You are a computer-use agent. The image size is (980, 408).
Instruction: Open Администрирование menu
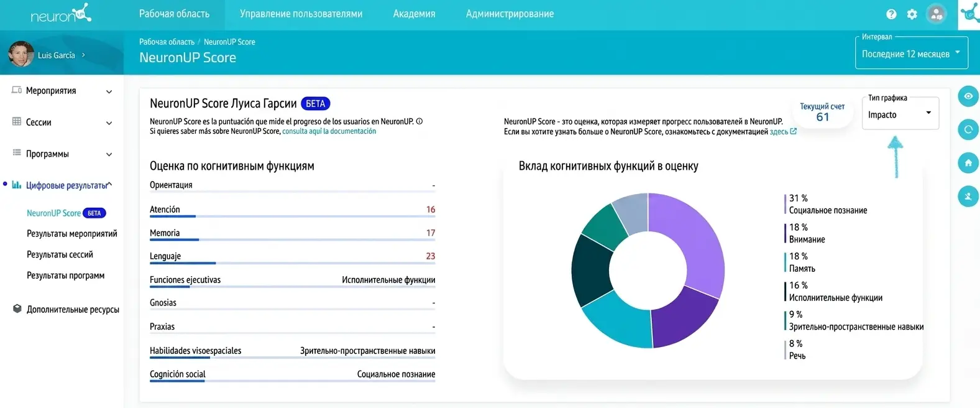510,14
